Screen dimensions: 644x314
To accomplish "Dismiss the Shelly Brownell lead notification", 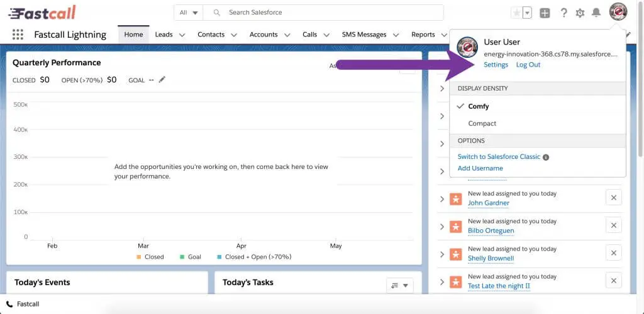I will coord(614,253).
